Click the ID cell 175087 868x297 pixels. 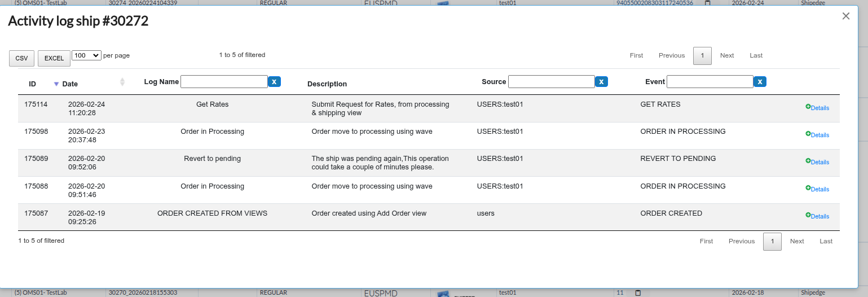36,213
